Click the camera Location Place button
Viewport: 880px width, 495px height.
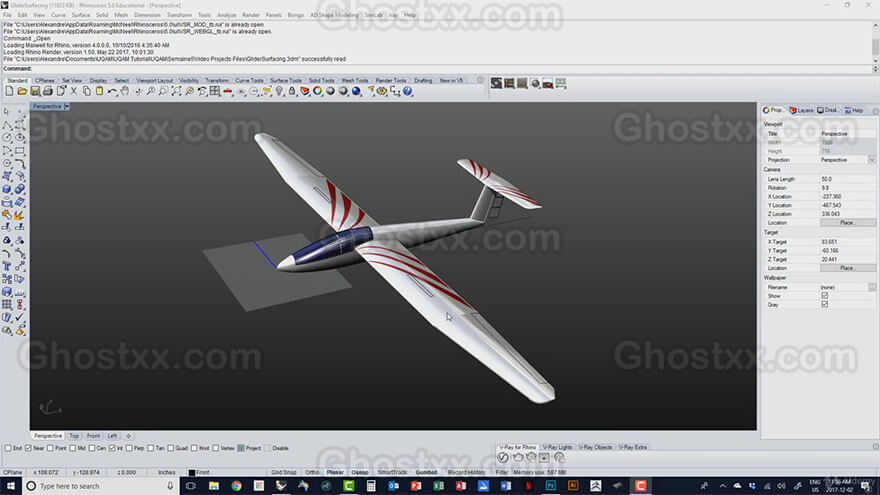coord(847,223)
